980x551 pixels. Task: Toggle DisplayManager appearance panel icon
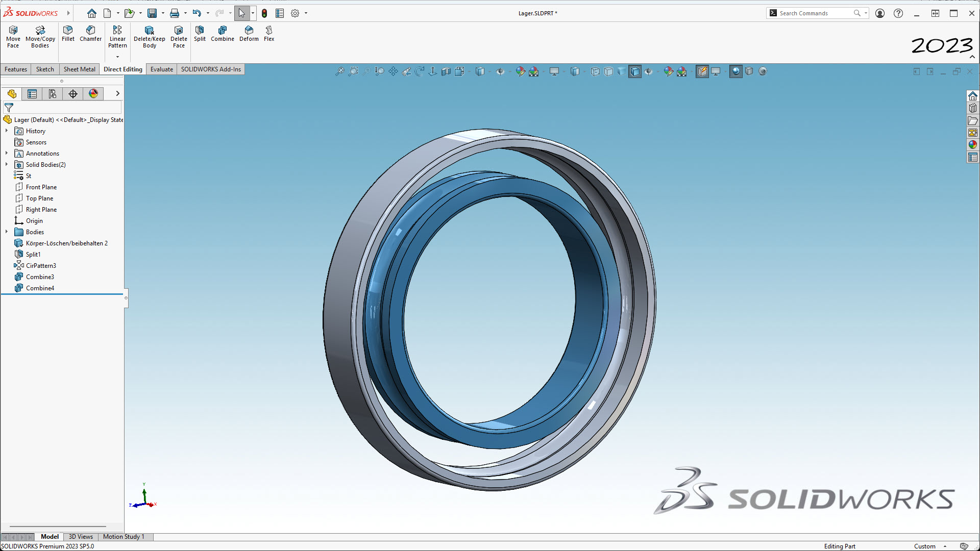[93, 94]
